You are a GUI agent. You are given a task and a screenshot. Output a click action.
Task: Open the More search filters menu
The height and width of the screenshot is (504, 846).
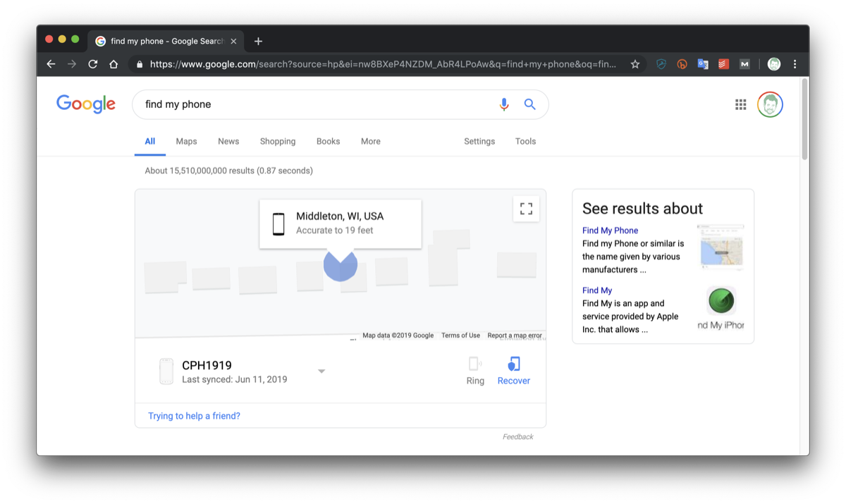click(x=370, y=141)
